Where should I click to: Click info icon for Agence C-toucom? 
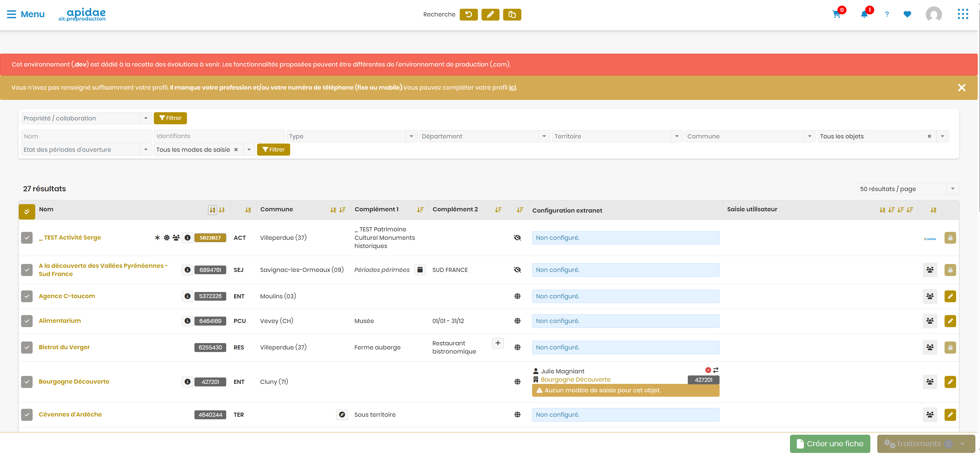coord(187,296)
